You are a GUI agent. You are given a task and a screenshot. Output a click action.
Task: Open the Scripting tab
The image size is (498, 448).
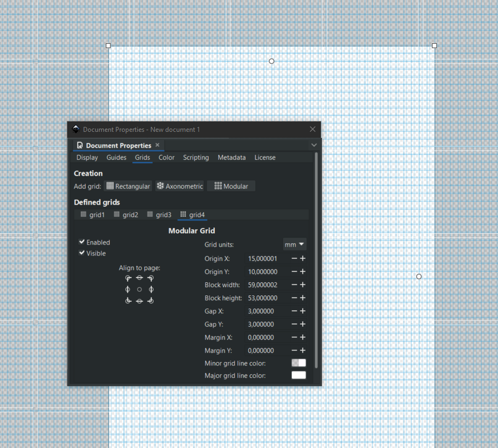(196, 158)
